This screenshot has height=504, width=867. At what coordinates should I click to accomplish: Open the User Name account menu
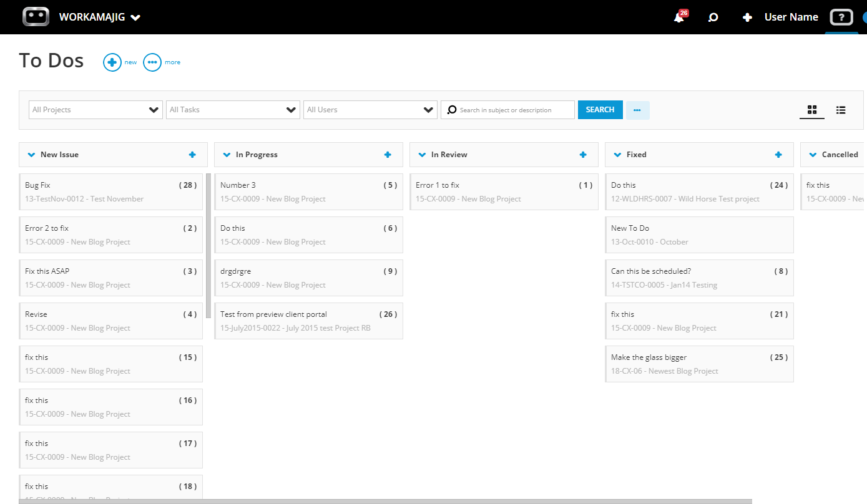791,17
